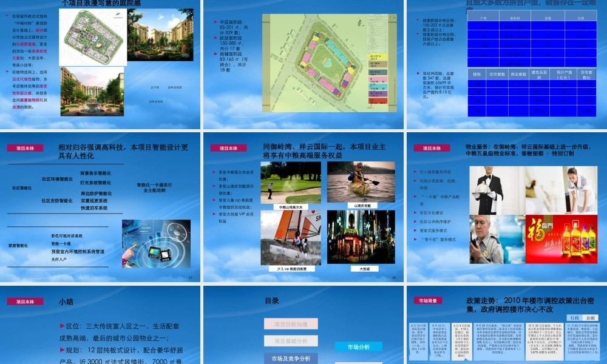This screenshot has width=607, height=364.
Task: Click the 社区文化建设 bullet text
Action: [x=431, y=213]
